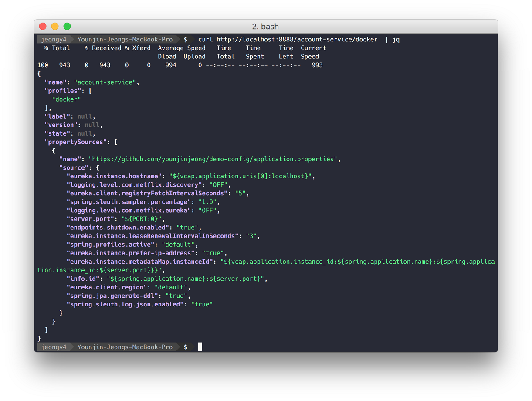Open the github.com demo-config application.properties URL

coord(213,159)
